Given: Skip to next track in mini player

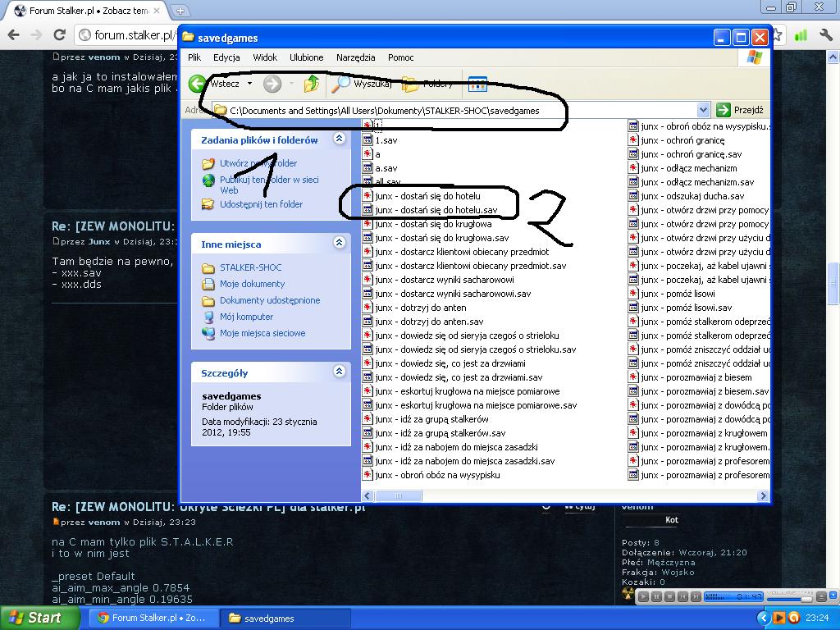Looking at the screenshot, I should (696, 596).
